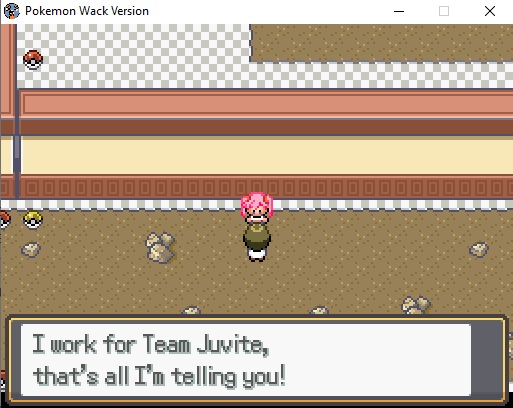
Task: Click the player character in green jacket
Action: 257,242
